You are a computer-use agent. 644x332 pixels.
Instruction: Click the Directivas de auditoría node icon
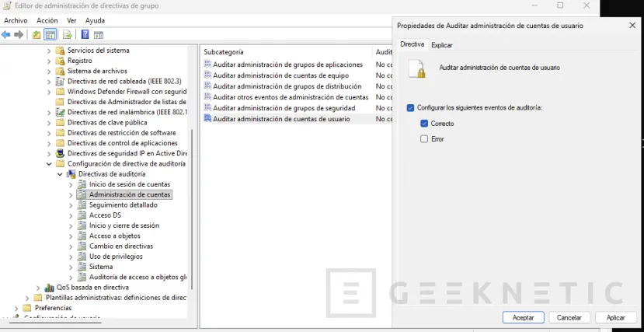pyautogui.click(x=71, y=174)
